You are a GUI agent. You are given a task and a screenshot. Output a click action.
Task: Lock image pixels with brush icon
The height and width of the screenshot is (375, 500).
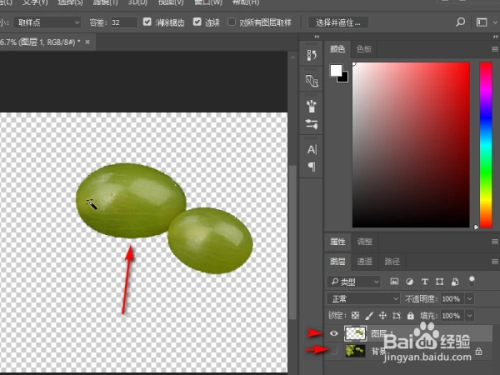tap(369, 315)
